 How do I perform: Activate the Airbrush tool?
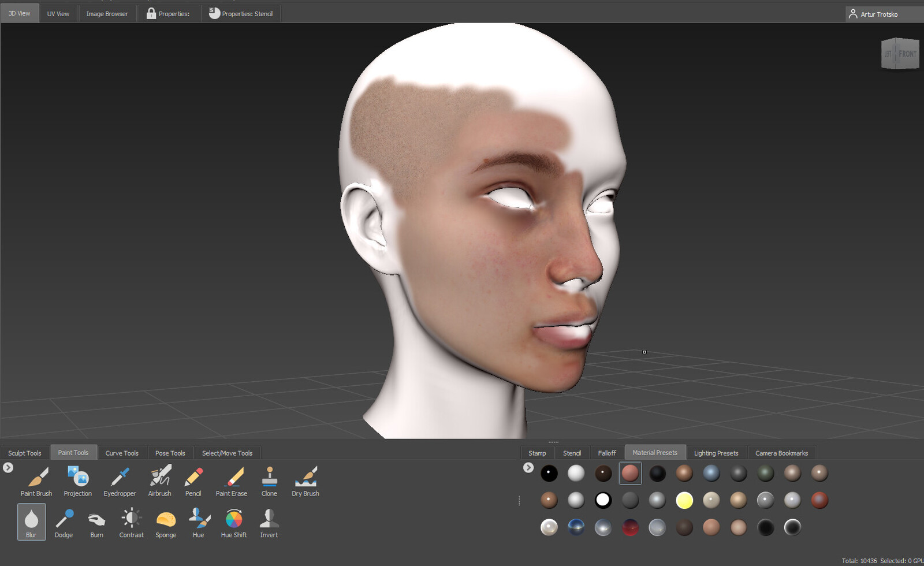pos(160,481)
